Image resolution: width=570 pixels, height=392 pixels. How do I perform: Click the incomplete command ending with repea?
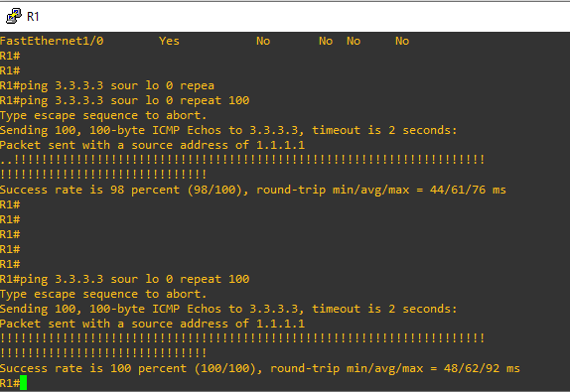tap(107, 85)
